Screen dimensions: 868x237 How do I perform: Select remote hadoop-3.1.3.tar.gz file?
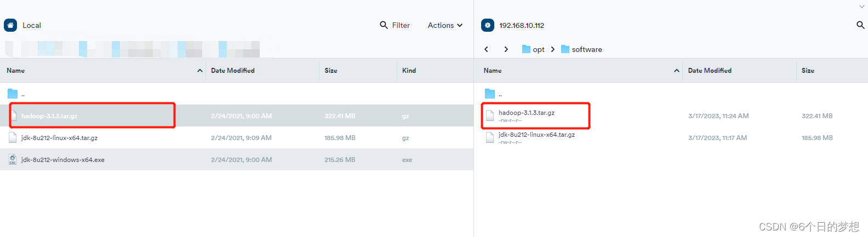pyautogui.click(x=526, y=113)
